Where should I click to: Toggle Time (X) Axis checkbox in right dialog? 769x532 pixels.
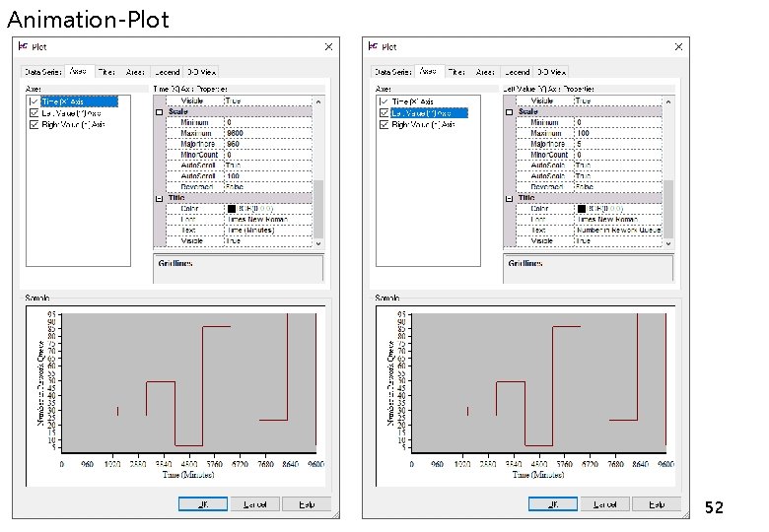(384, 101)
